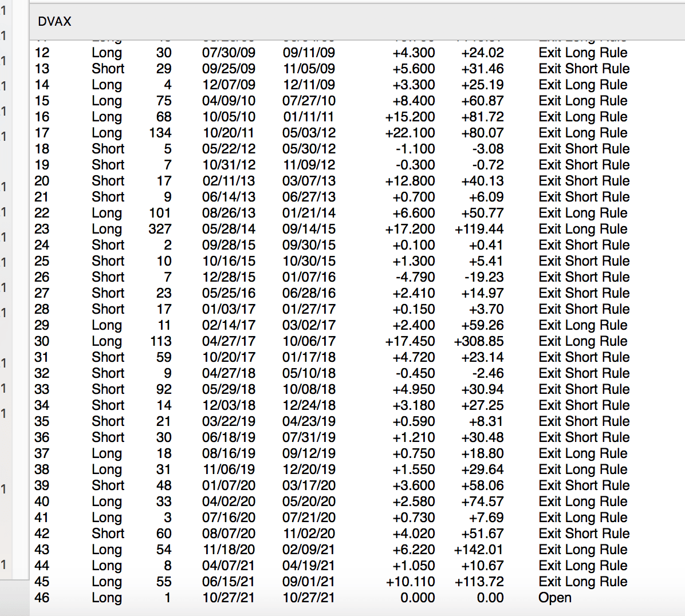Select exit date 04/19/21
685x616 pixels.
pyautogui.click(x=309, y=566)
